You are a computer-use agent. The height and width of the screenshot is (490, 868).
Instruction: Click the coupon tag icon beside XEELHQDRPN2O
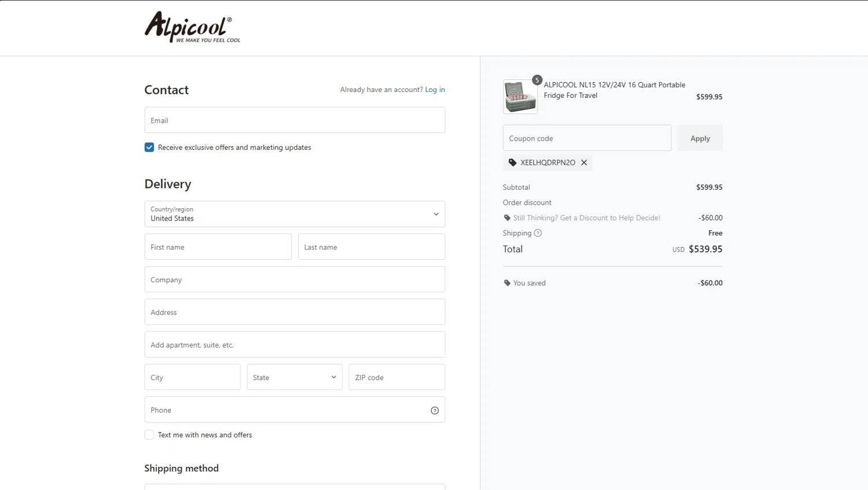coord(512,163)
